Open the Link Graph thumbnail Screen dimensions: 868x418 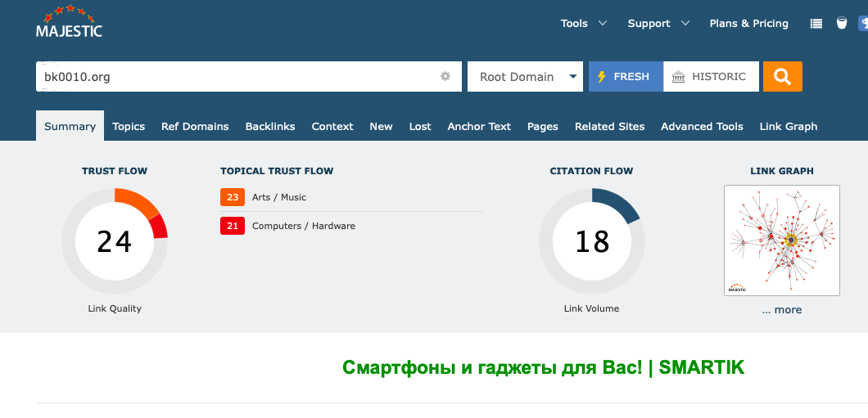782,240
